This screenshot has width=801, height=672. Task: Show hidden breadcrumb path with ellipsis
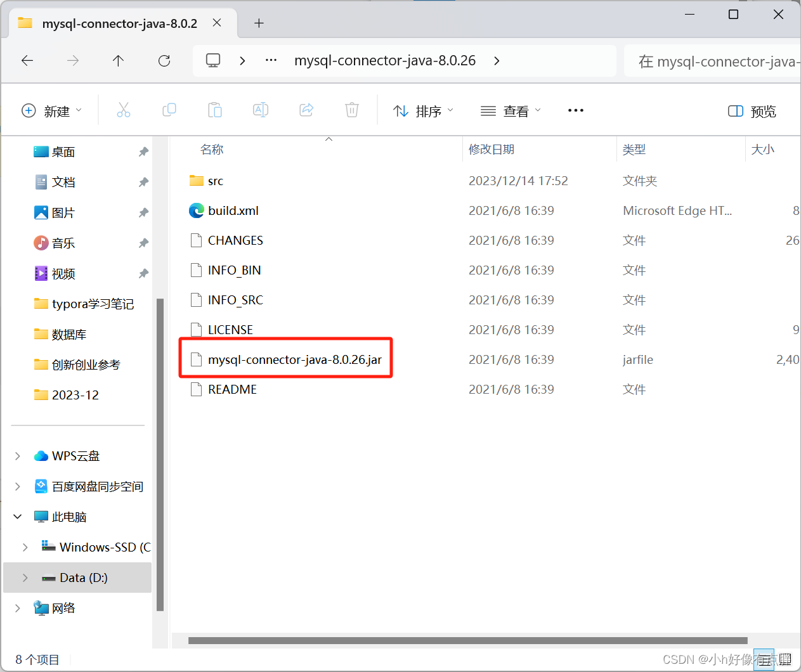[271, 61]
